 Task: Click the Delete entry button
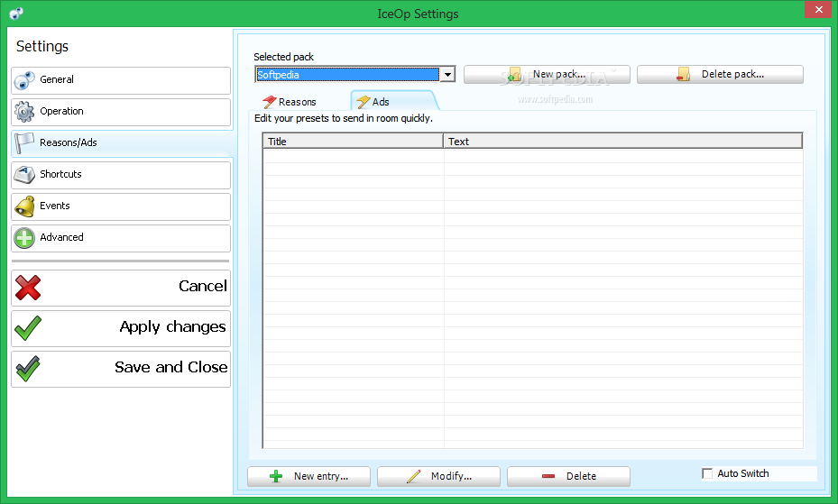(x=568, y=476)
